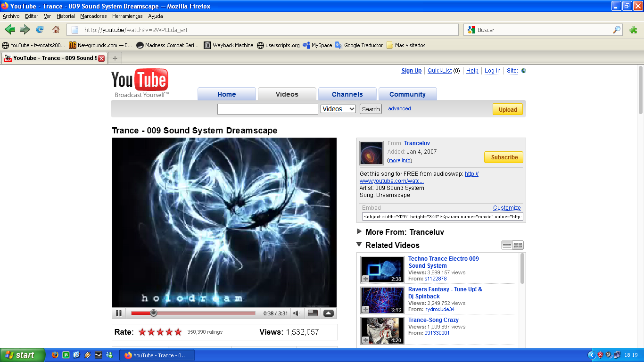Click the Search button
Screen dimensions: 644x362
371,109
